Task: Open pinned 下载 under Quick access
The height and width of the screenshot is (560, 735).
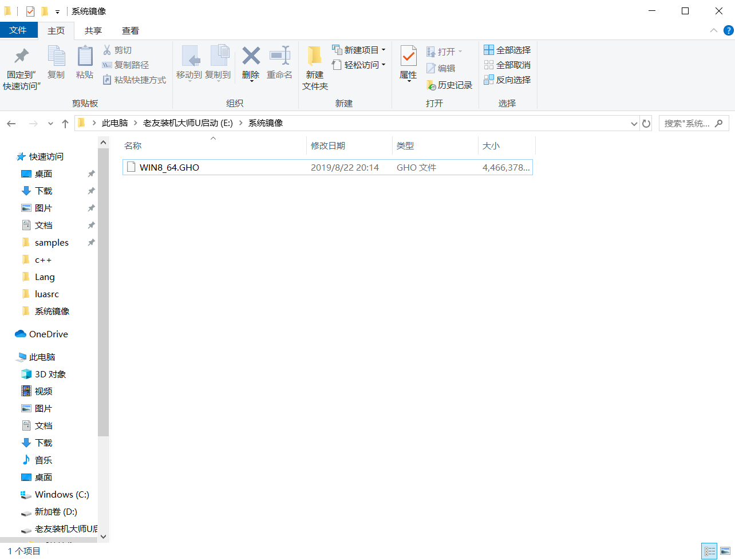Action: pyautogui.click(x=44, y=191)
